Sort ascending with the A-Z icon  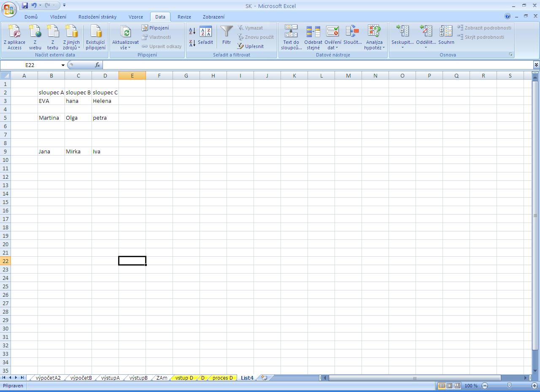[192, 31]
